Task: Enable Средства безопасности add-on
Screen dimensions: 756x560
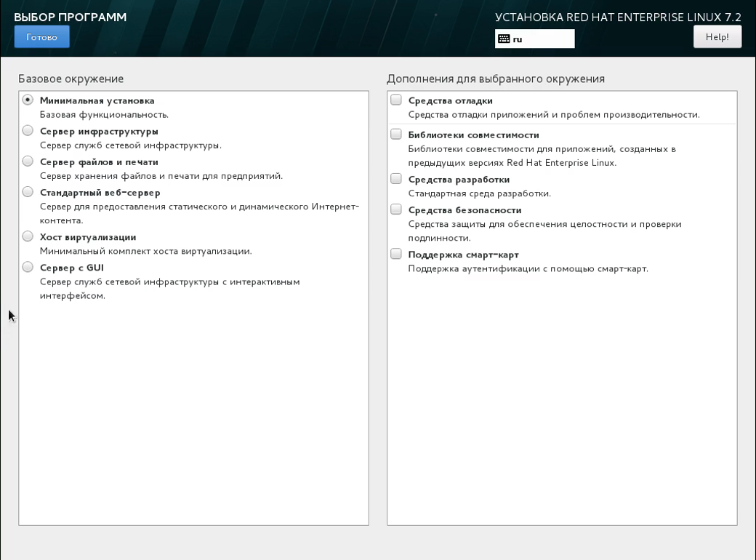Action: [x=396, y=209]
